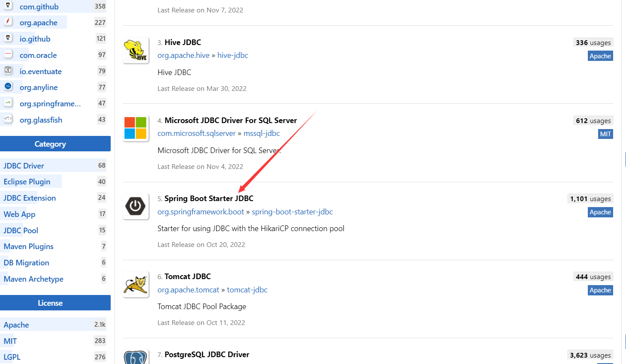
Task: Open the Spring Boot Starter JDBC title
Action: [x=209, y=199]
